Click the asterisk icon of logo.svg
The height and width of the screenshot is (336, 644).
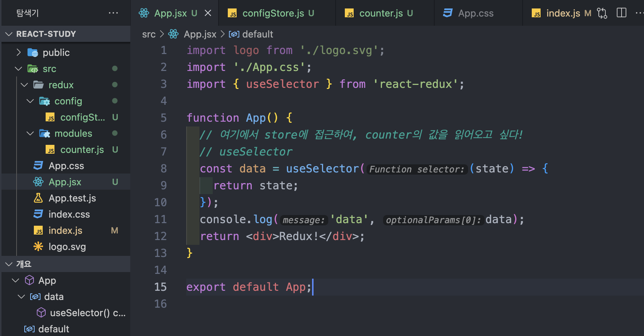click(38, 246)
